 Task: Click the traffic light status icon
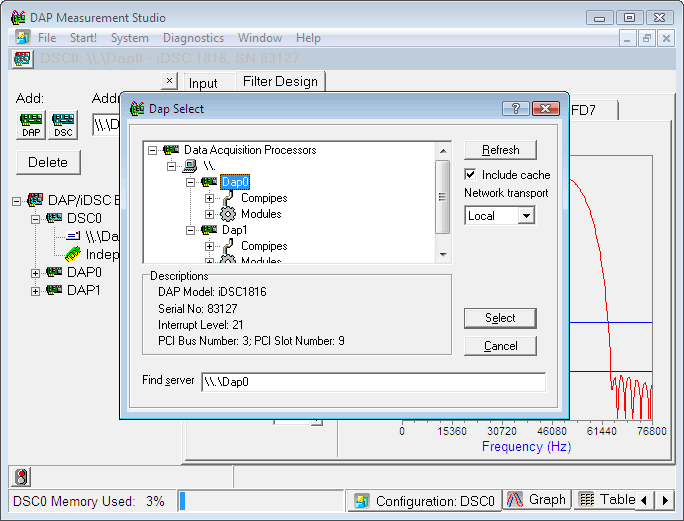click(x=21, y=477)
